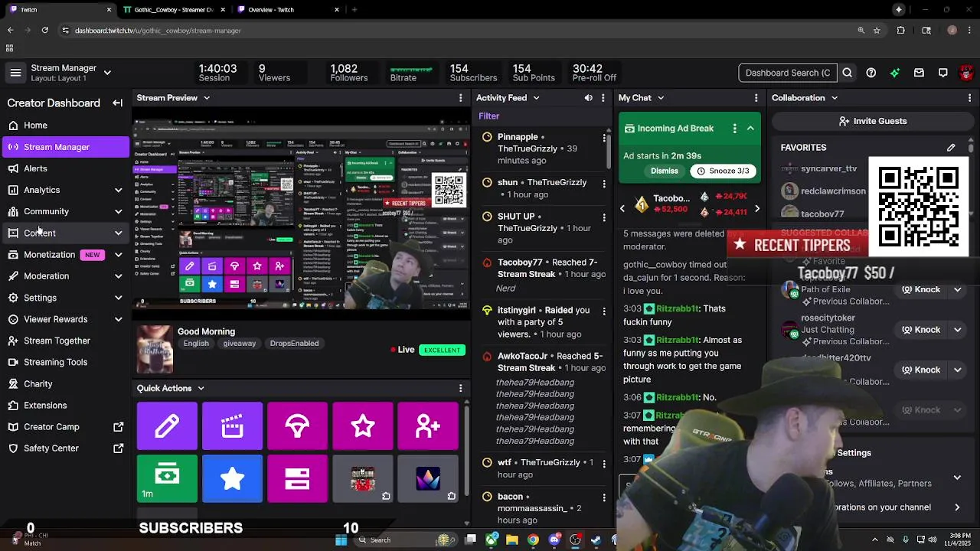Go to Home in sidebar
The image size is (980, 551).
click(65, 126)
